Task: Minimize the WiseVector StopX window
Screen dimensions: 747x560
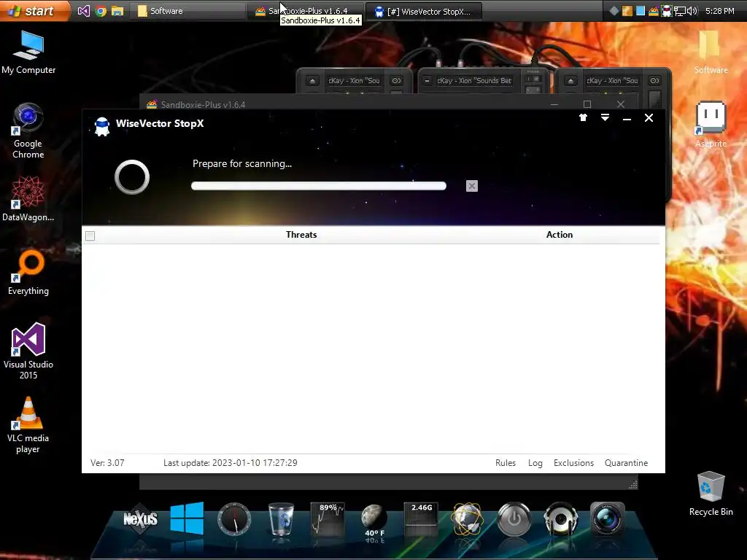Action: tap(627, 119)
